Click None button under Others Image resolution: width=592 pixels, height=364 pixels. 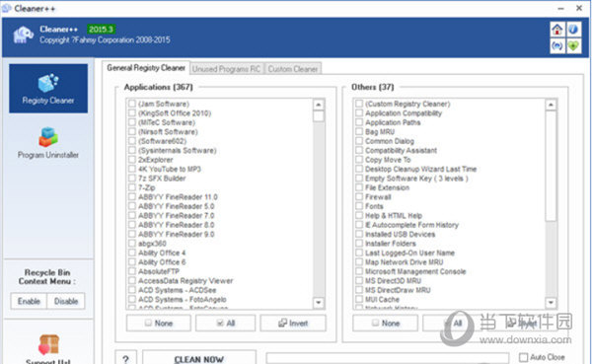pos(386,324)
